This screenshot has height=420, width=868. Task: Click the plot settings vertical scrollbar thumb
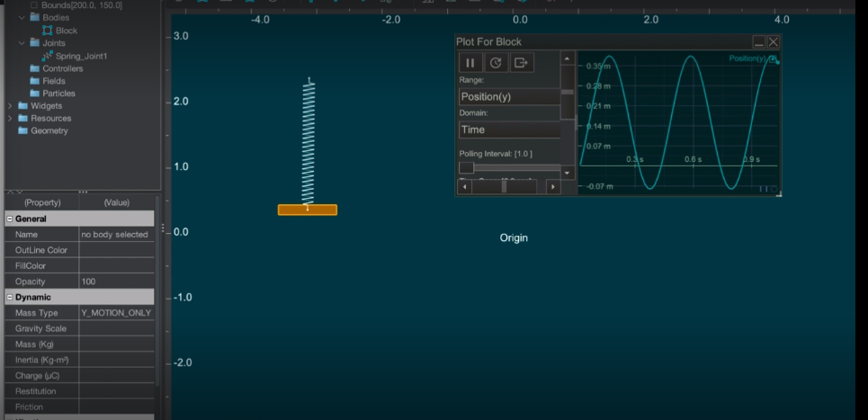pos(568,92)
